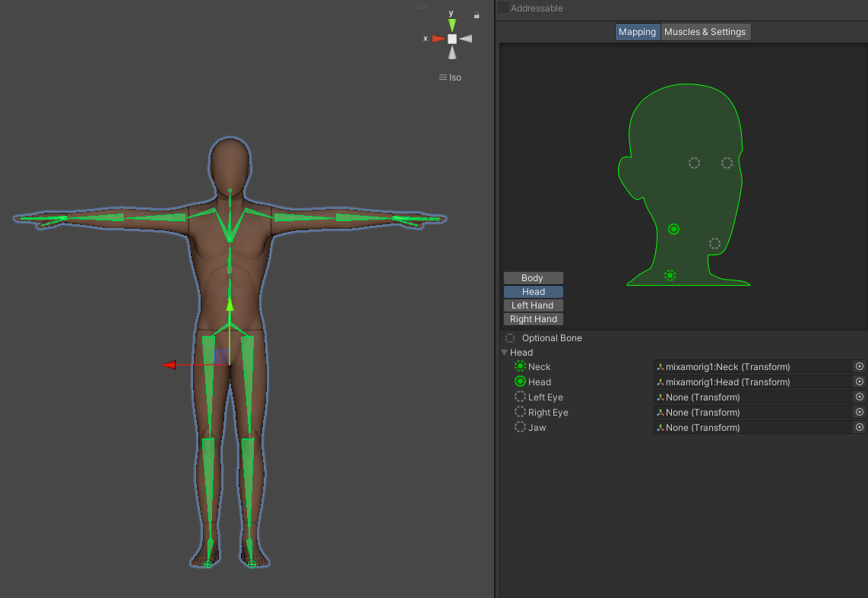Click the Right Eye transform field
The height and width of the screenshot is (598, 868).
click(752, 412)
